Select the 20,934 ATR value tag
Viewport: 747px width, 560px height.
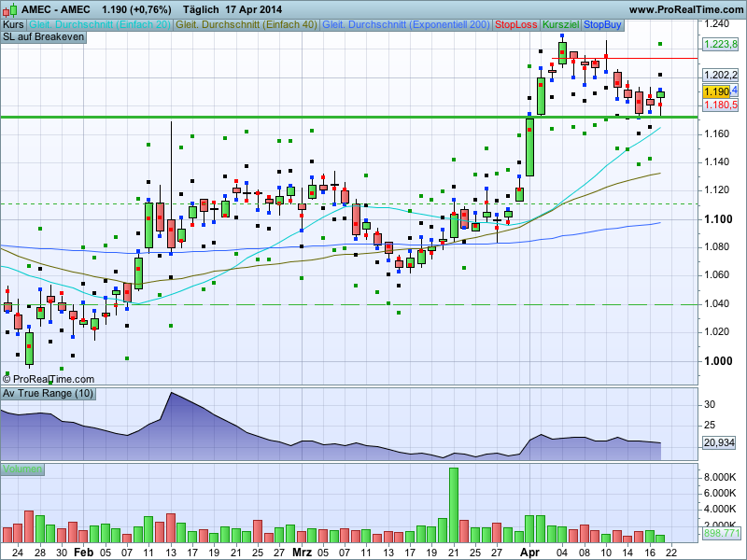[x=721, y=441]
